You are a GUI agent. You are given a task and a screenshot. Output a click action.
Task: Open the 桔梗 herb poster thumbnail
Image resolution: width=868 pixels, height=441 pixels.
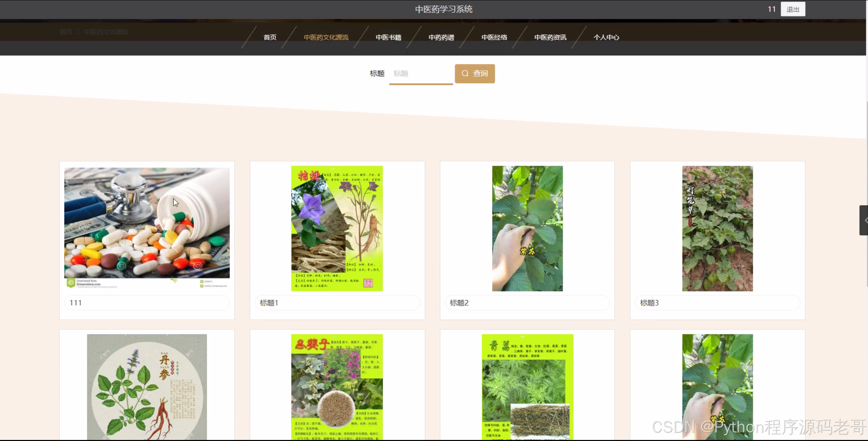(337, 229)
